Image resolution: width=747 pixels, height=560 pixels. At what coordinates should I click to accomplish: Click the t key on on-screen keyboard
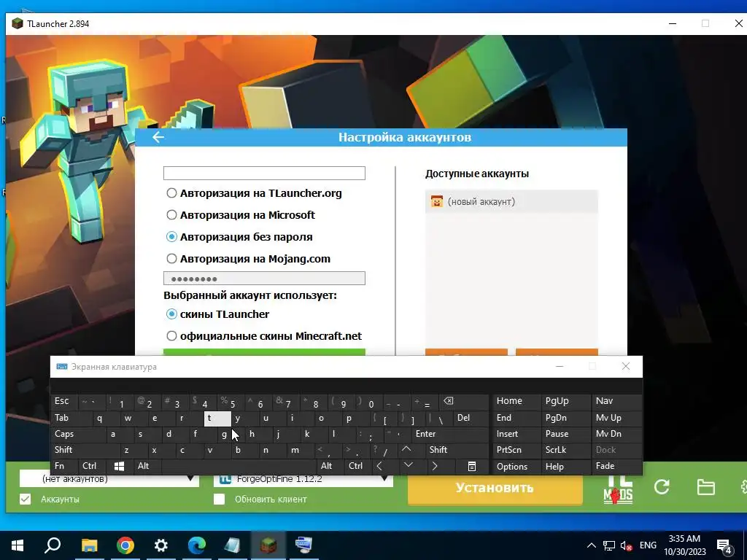(217, 418)
